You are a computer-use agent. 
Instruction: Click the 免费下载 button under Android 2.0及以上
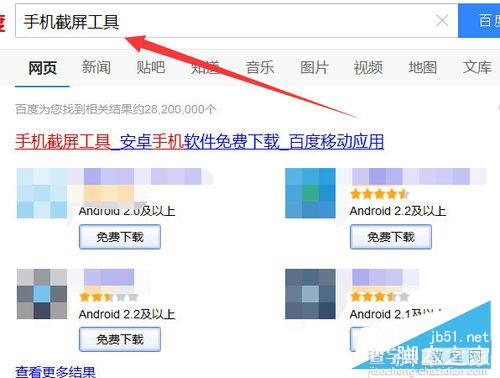coord(120,237)
